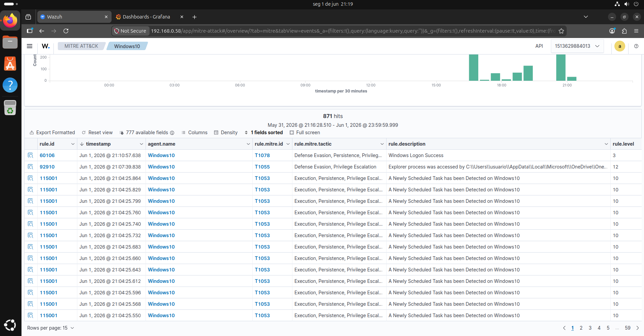644x336 pixels.
Task: Open Columns settings button
Action: (x=194, y=133)
